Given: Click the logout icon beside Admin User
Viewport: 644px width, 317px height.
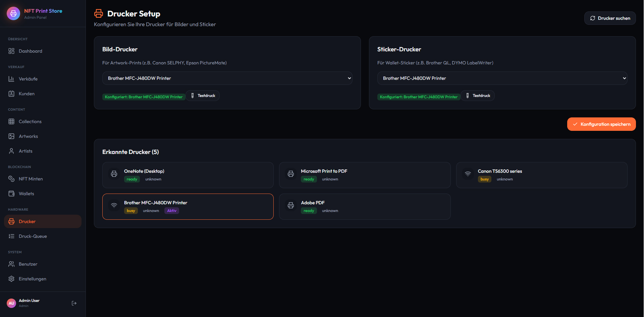Looking at the screenshot, I should [x=74, y=303].
